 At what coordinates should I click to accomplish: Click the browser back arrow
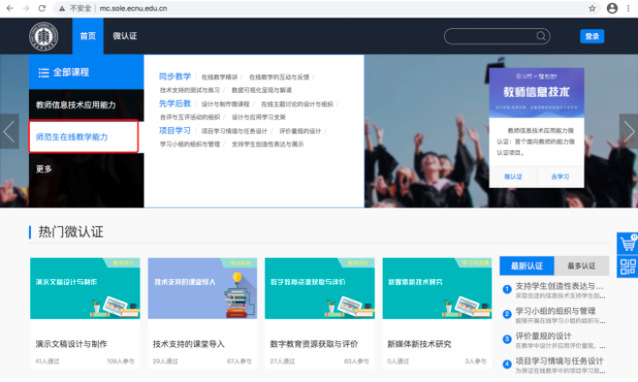[10, 8]
